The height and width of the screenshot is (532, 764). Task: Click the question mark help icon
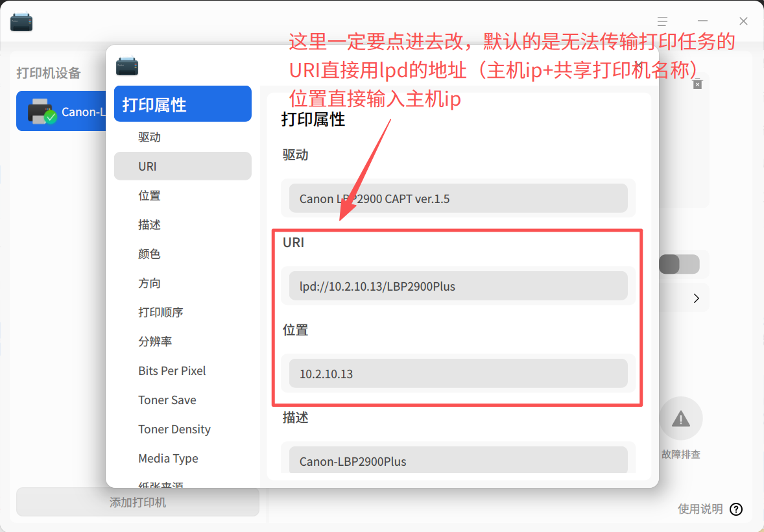[736, 509]
